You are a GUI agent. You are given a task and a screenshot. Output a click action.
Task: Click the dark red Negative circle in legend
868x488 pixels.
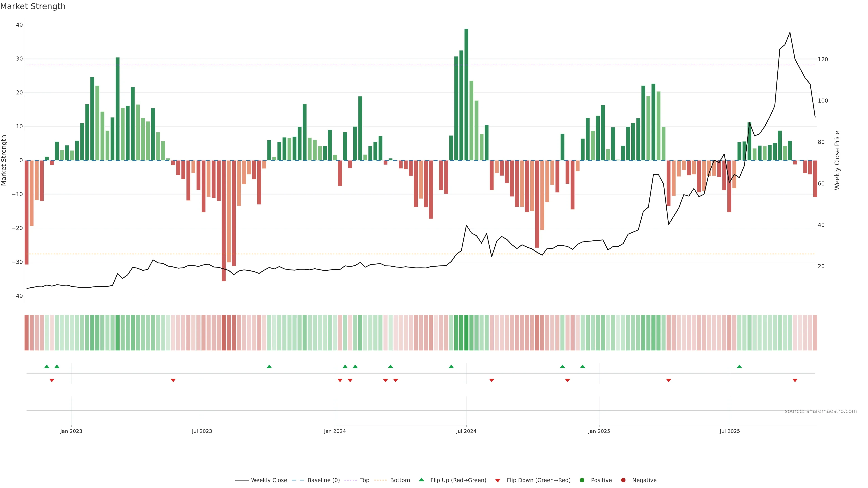click(623, 480)
